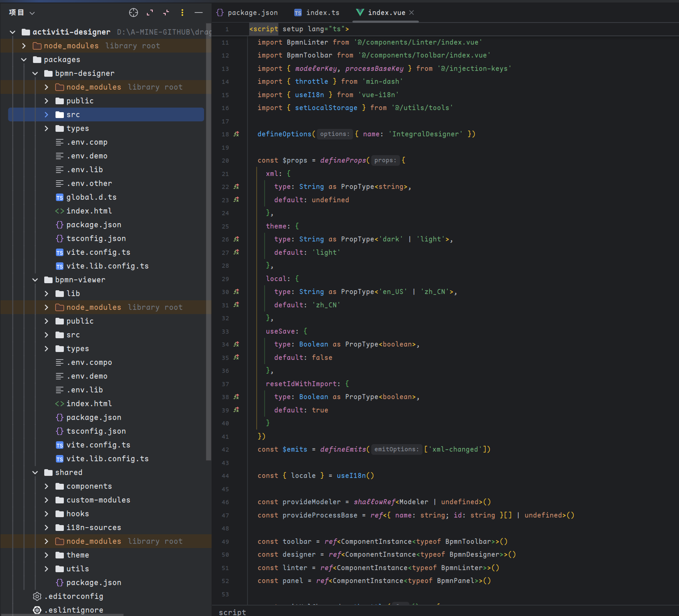Open the project panel options (three dots)

[182, 13]
